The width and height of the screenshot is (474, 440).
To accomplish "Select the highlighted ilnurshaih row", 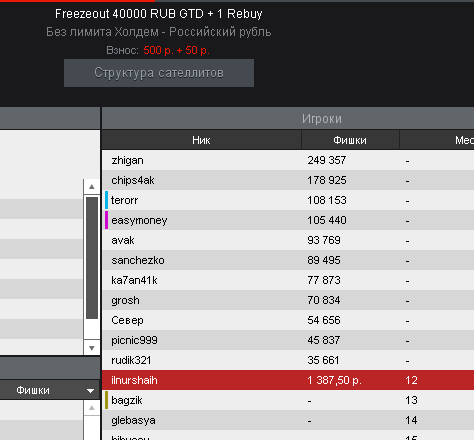I will 288,380.
